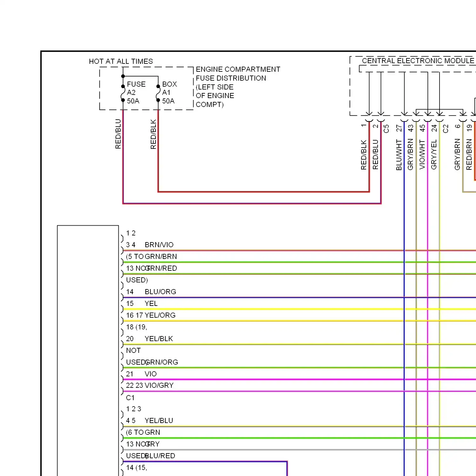The image size is (476, 476).
Task: Select the RED/BRN wire label at pin 19
Action: pos(469,154)
